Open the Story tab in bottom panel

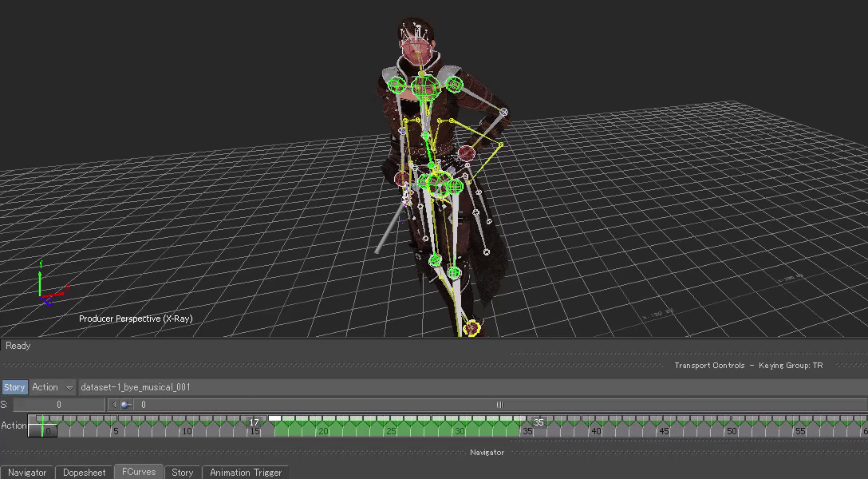[183, 473]
